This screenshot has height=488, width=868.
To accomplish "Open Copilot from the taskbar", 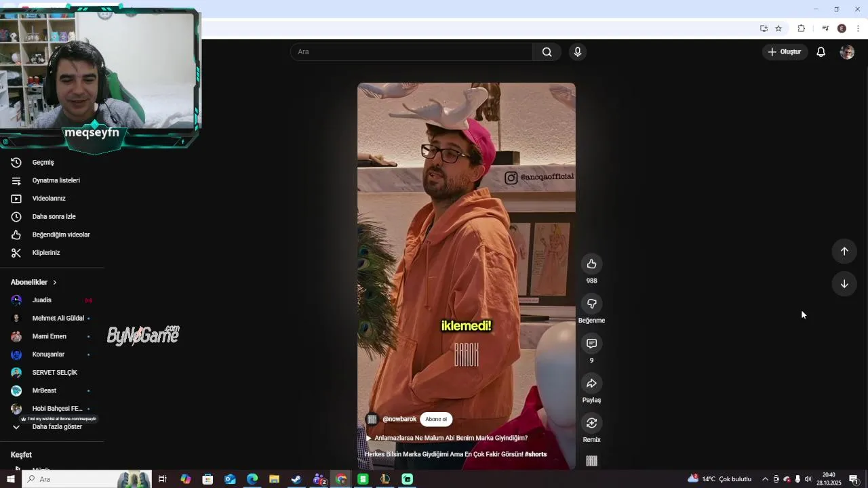I will tap(186, 479).
